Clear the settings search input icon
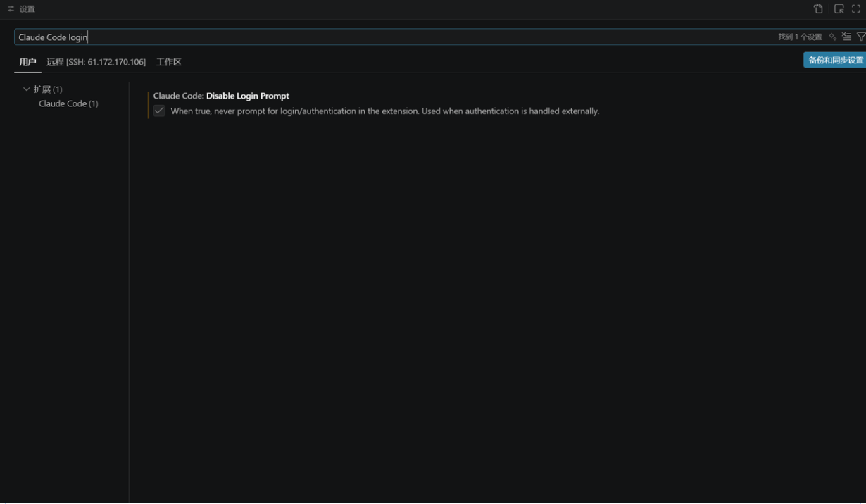The height and width of the screenshot is (504, 866). 846,37
